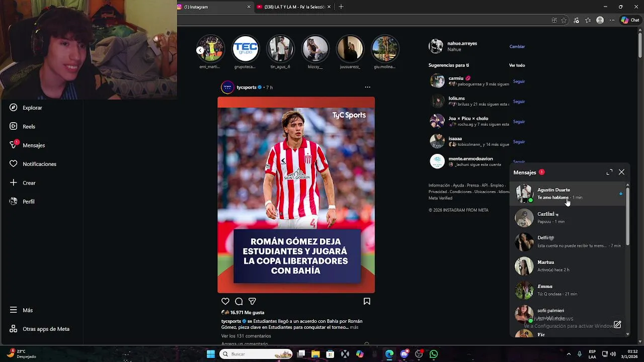
Task: Switch to the LA T Y LA M tab
Action: [294, 7]
